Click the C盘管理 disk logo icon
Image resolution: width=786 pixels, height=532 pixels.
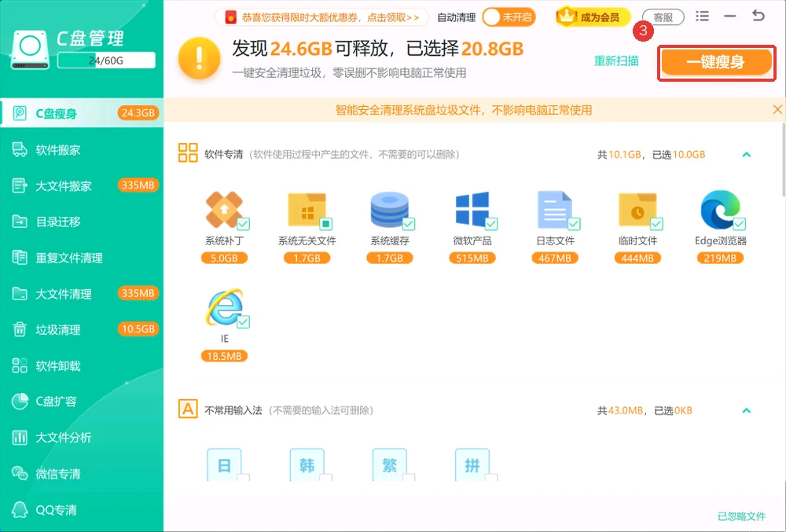point(30,49)
